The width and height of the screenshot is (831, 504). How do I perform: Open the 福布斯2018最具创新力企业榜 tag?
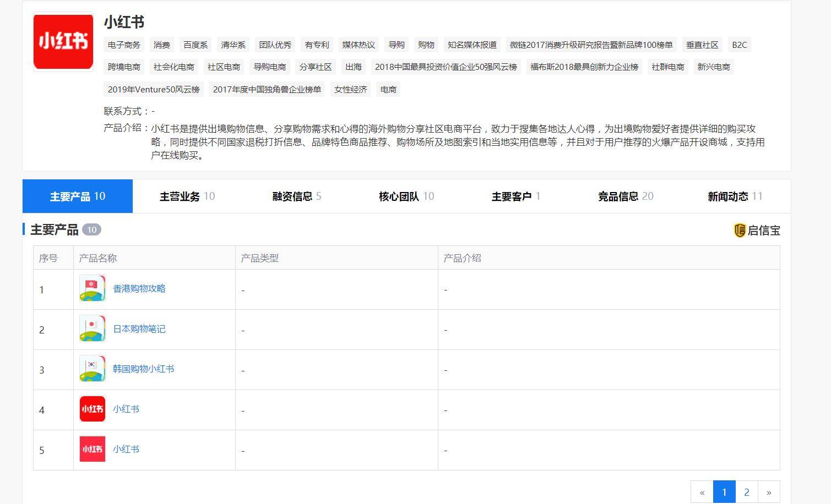pyautogui.click(x=584, y=67)
